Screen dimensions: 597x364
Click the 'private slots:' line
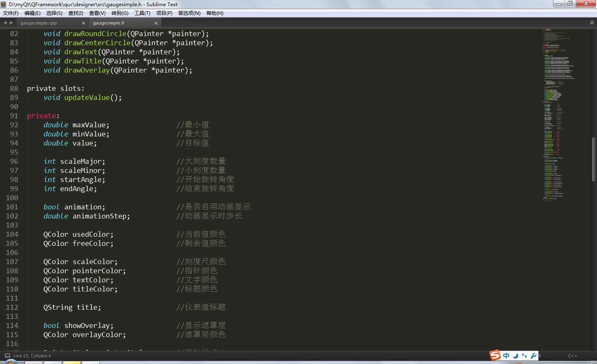point(56,88)
